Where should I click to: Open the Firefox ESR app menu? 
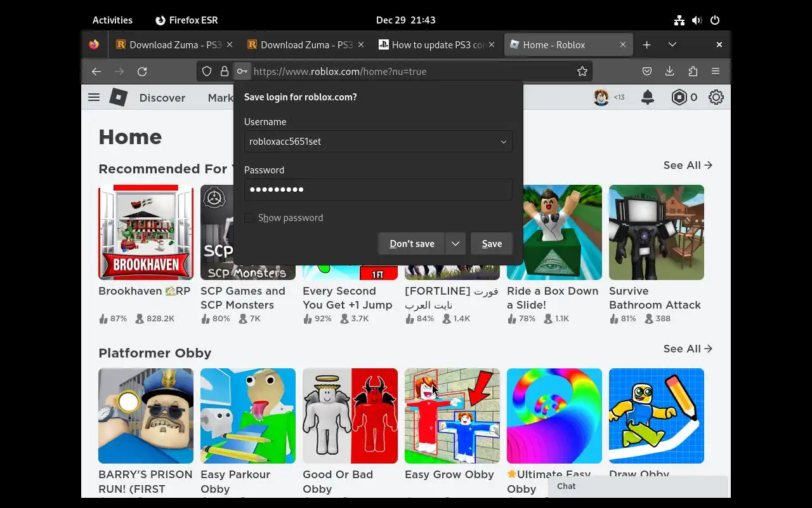point(187,20)
